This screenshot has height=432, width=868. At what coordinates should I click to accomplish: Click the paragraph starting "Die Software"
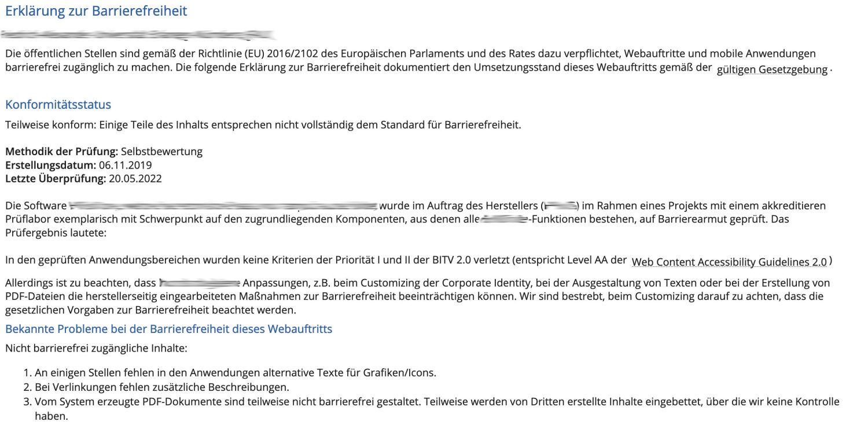pos(405,219)
